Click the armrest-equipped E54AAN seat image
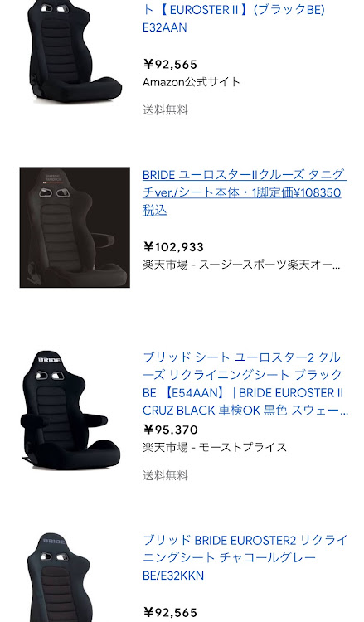 (x=70, y=411)
